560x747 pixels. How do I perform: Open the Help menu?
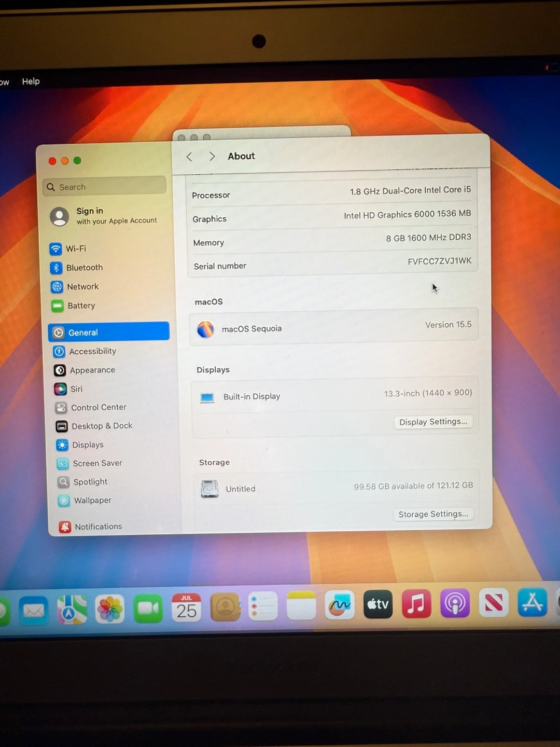31,81
